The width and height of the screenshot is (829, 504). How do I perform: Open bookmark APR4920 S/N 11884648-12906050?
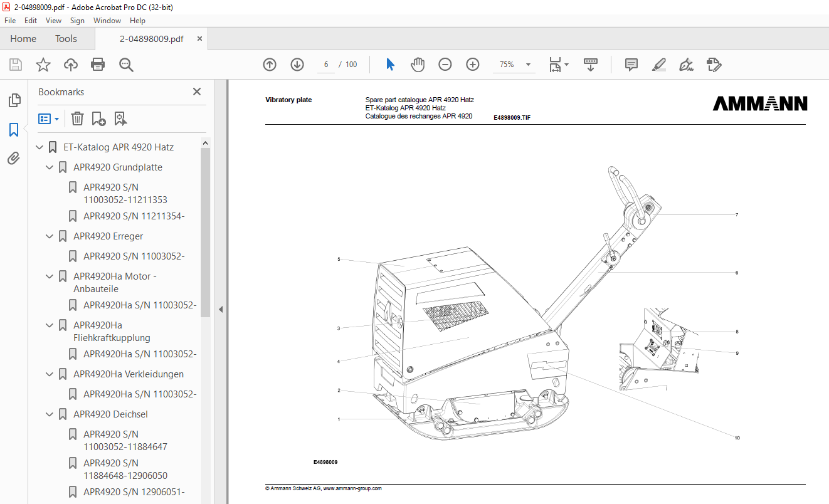point(125,470)
